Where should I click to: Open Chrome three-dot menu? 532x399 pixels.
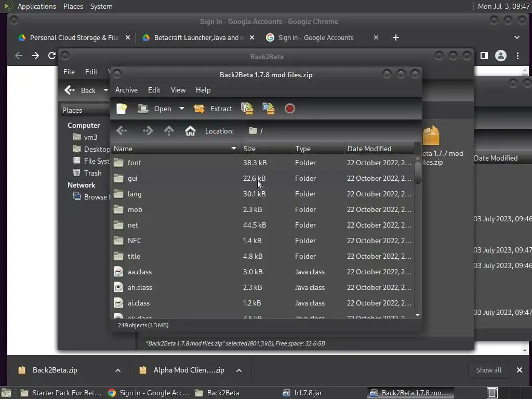[518, 56]
